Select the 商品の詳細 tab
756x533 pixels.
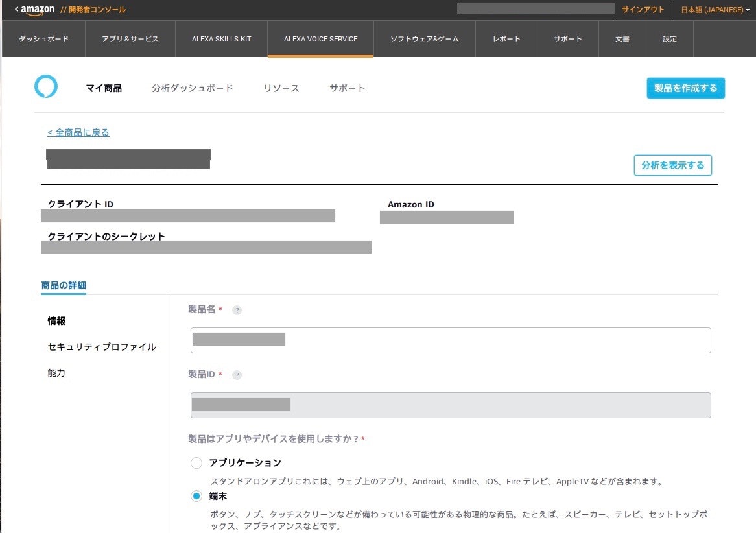(x=64, y=285)
